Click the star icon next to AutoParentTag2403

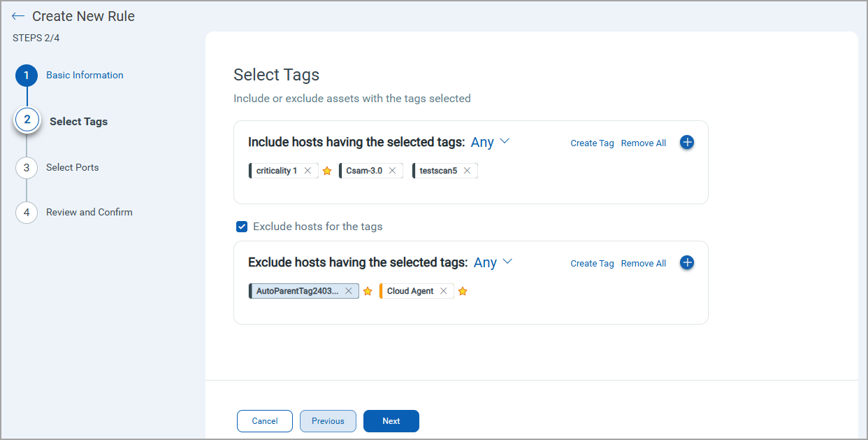click(x=368, y=291)
